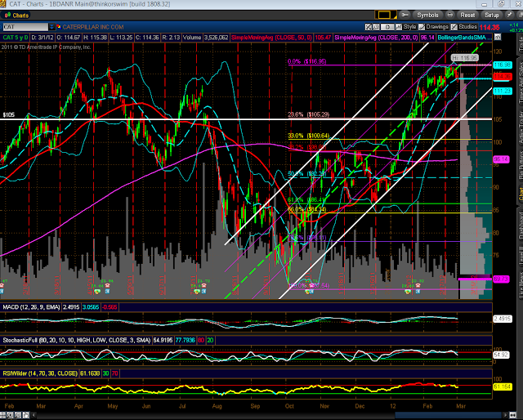The image size is (523, 420).
Task: Open the Dashboard side tab on right edge
Action: 520,226
